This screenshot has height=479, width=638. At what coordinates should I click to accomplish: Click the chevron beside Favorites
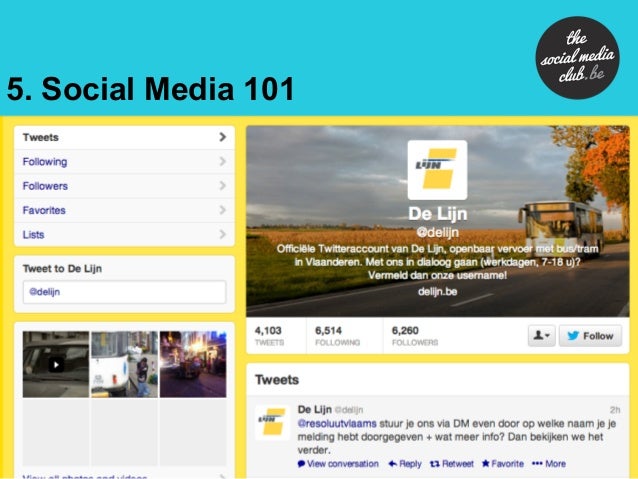coord(222,210)
